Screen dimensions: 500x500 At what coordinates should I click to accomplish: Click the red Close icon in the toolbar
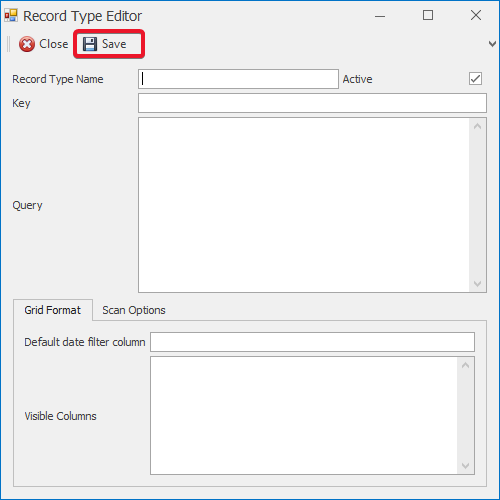(x=27, y=44)
